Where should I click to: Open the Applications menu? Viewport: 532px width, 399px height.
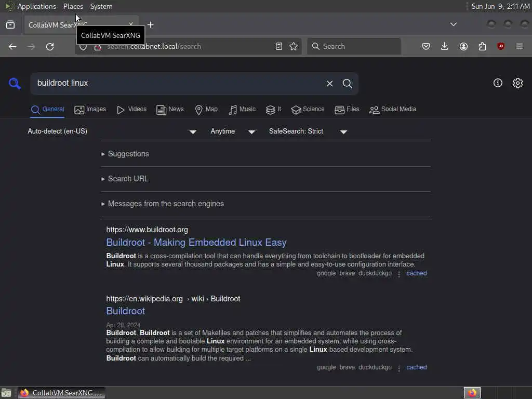point(37,6)
